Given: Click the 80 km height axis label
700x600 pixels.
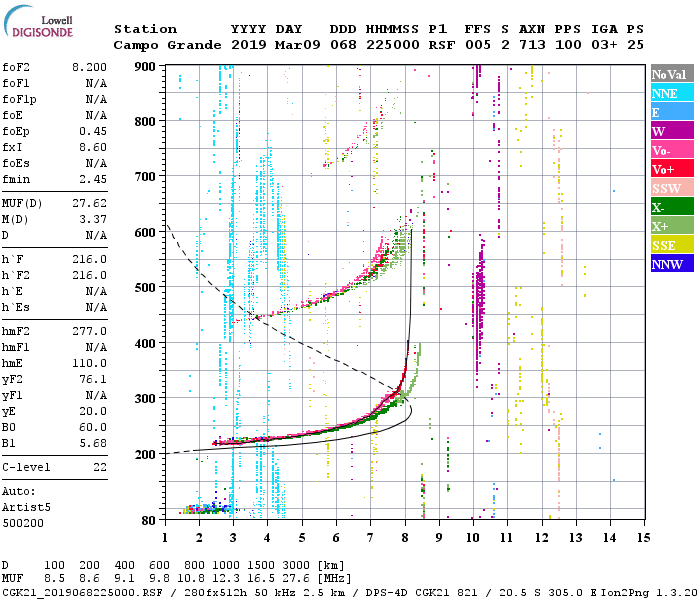Looking at the screenshot, I should [149, 521].
